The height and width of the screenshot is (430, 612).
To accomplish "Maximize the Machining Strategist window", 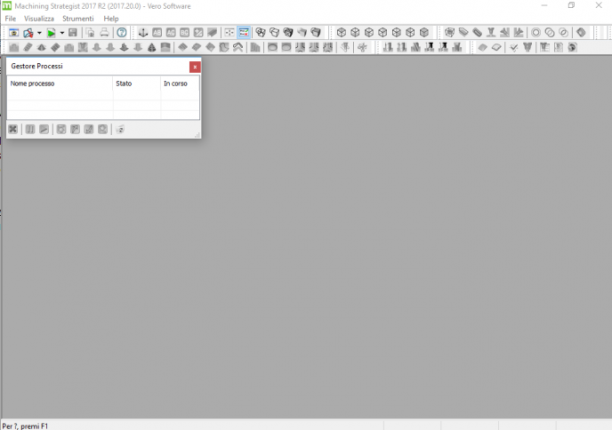I will 571,5.
